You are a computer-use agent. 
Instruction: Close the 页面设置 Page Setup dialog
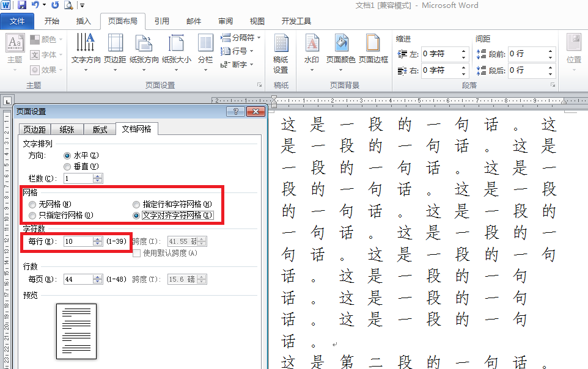pyautogui.click(x=255, y=111)
